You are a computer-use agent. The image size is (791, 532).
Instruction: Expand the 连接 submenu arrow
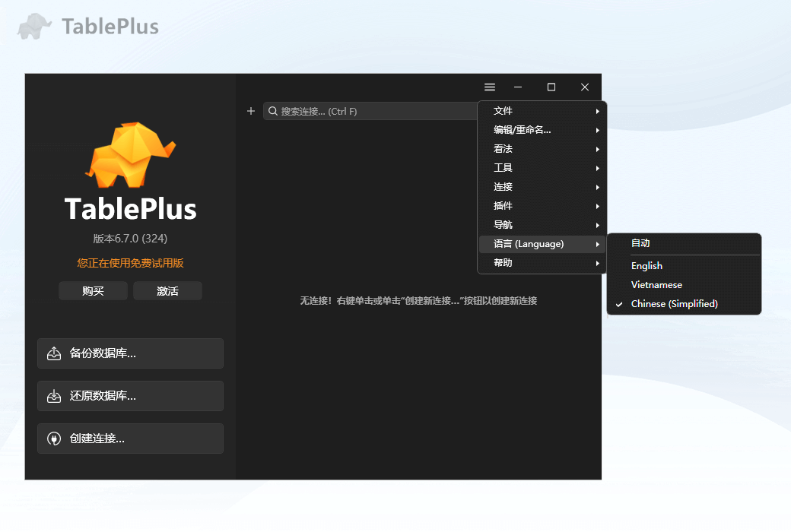pyautogui.click(x=598, y=186)
